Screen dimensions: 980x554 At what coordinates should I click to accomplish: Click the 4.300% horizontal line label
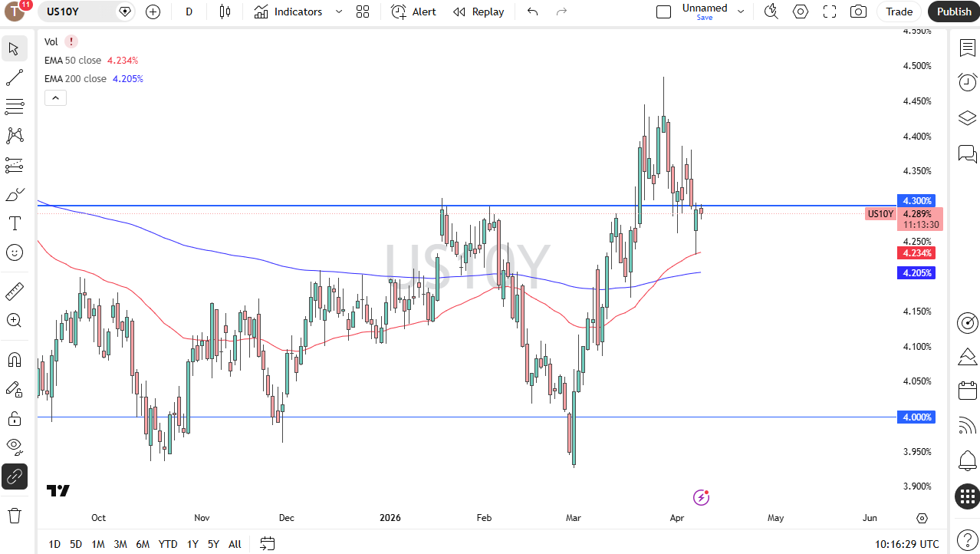click(x=917, y=200)
